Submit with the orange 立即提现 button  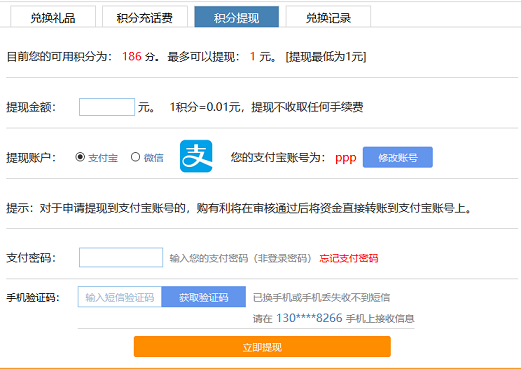click(x=262, y=347)
